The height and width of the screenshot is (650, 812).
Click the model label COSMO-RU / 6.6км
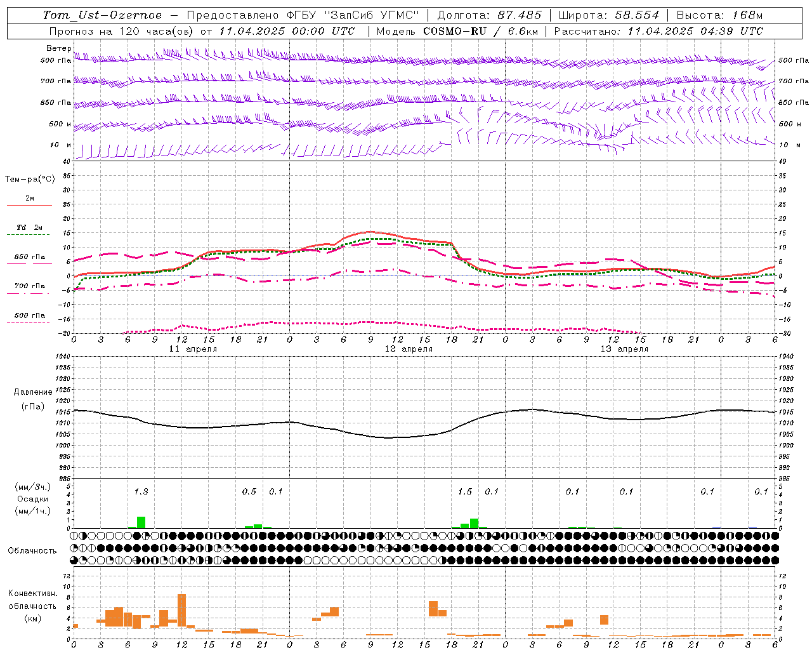[x=480, y=31]
